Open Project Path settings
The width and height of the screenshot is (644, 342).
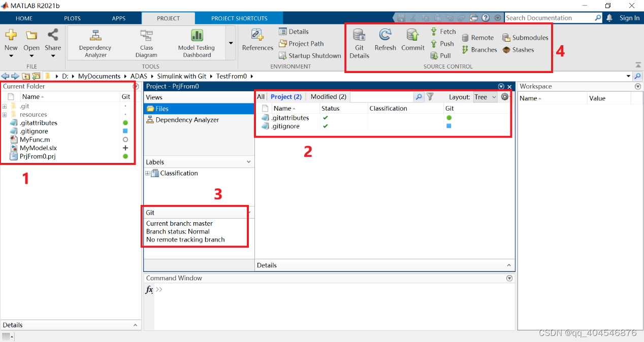point(301,44)
